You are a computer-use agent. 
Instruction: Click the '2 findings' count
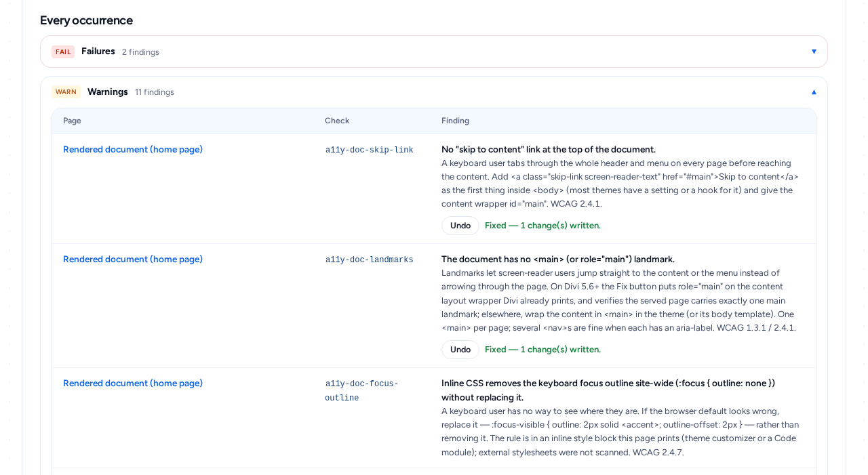coord(140,52)
